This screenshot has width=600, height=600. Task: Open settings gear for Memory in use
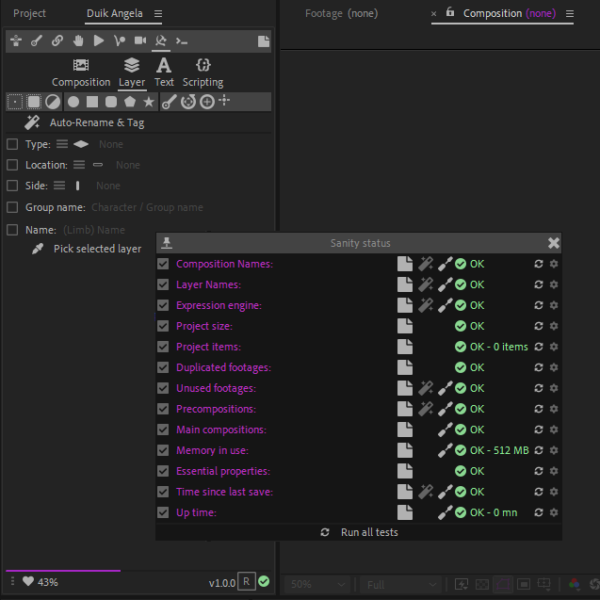pos(554,451)
